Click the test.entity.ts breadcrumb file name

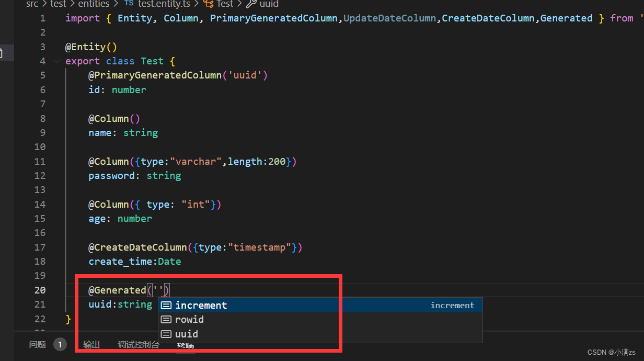click(164, 4)
